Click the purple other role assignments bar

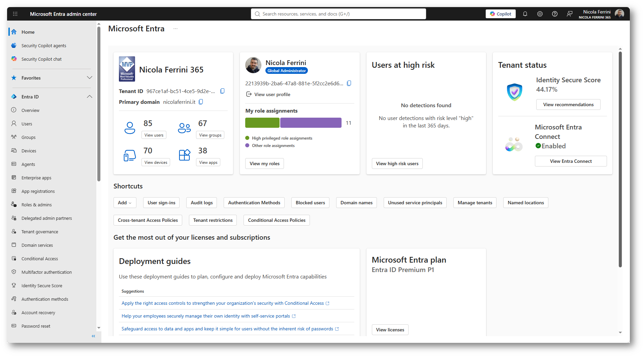pyautogui.click(x=311, y=123)
